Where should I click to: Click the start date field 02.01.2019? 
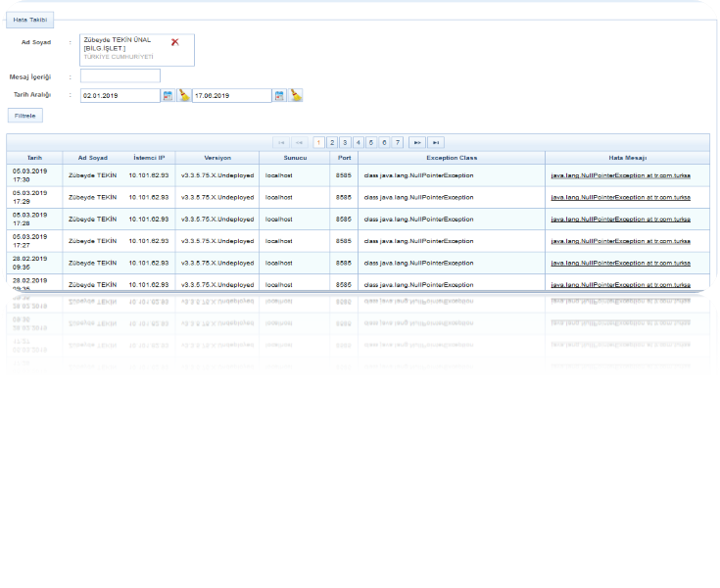120,96
